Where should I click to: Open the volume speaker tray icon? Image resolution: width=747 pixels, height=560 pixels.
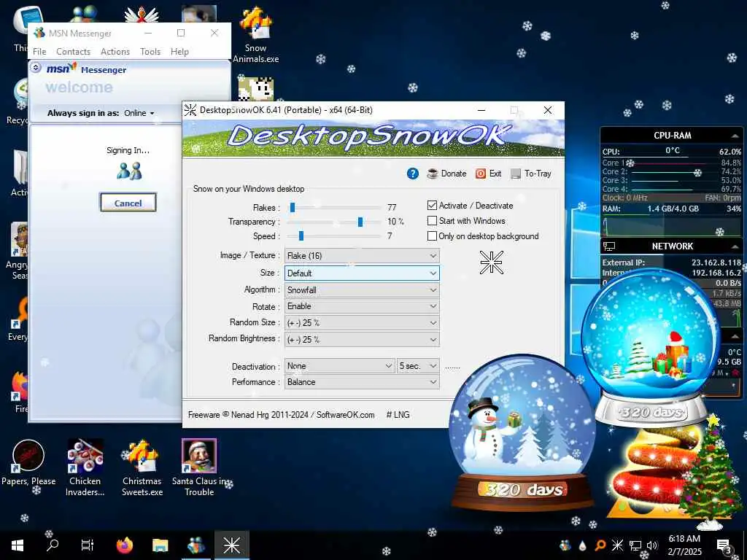pyautogui.click(x=652, y=545)
